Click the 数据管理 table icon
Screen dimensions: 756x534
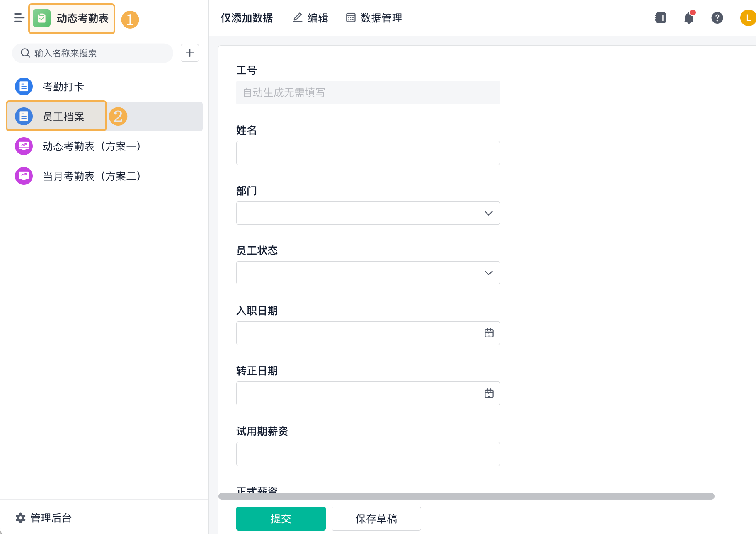pyautogui.click(x=351, y=18)
